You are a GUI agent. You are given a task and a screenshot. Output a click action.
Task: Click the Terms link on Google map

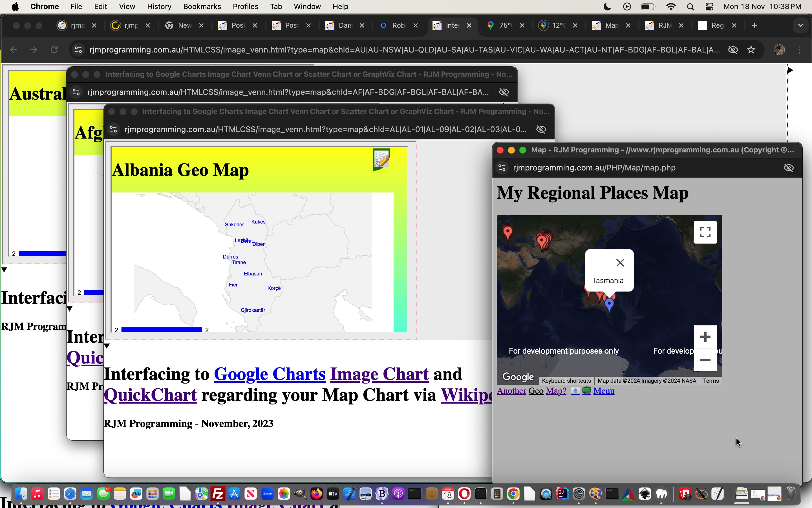(x=711, y=381)
